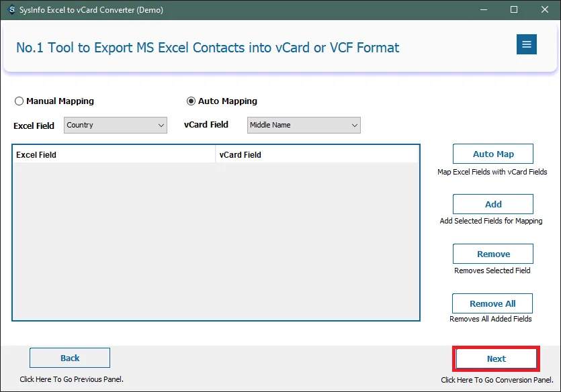Image resolution: width=561 pixels, height=392 pixels.
Task: Maximize the converter window
Action: point(514,9)
